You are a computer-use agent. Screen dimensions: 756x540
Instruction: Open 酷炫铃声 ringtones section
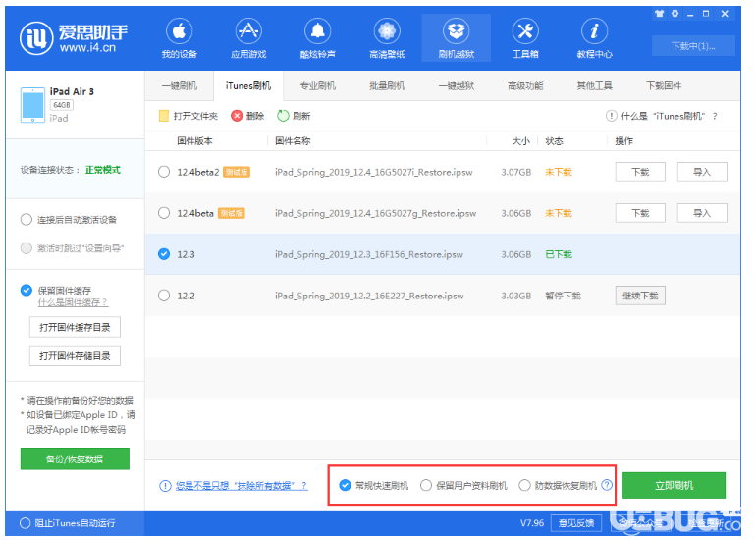click(x=318, y=38)
